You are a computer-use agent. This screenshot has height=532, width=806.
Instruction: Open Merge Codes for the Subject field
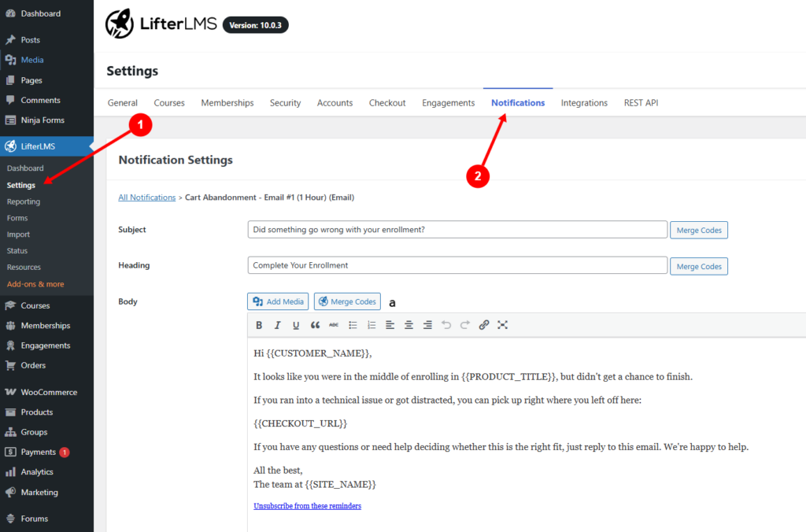tap(699, 231)
